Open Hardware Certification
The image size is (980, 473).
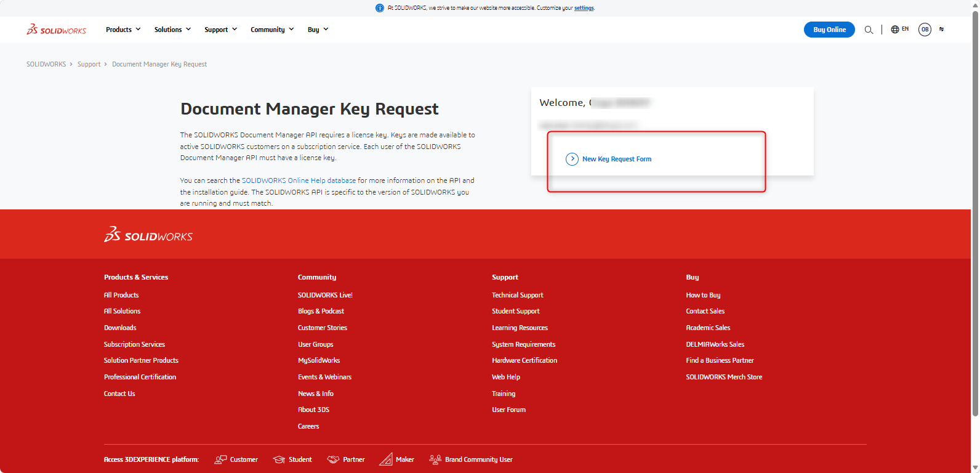click(x=524, y=360)
